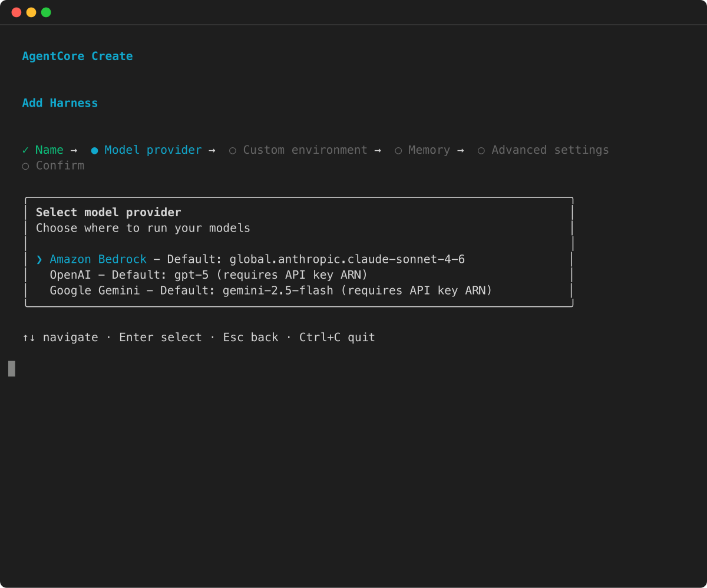The image size is (707, 588).
Task: Click the filled bullet before Model provider
Action: (x=94, y=151)
